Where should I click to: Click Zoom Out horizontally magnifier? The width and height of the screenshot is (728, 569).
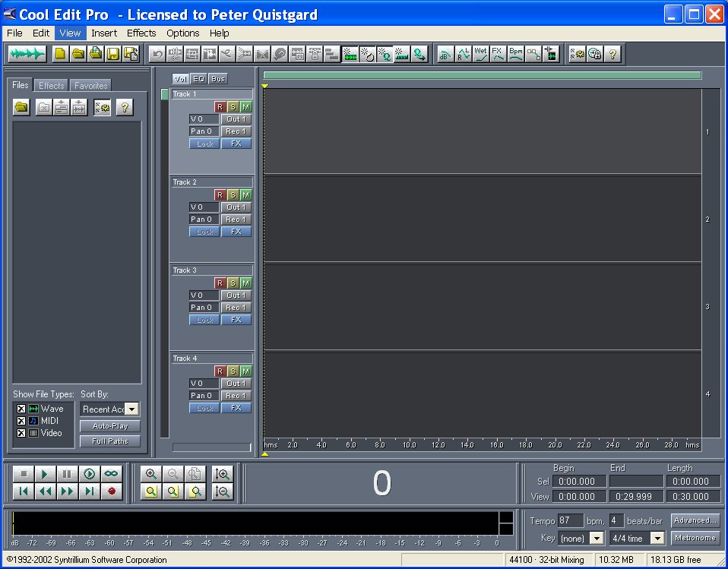[x=173, y=474]
